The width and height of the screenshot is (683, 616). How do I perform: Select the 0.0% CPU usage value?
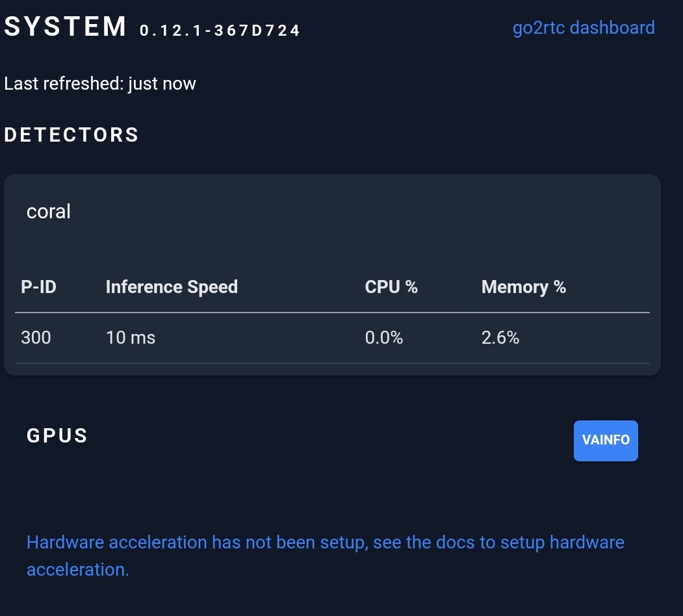click(x=384, y=337)
